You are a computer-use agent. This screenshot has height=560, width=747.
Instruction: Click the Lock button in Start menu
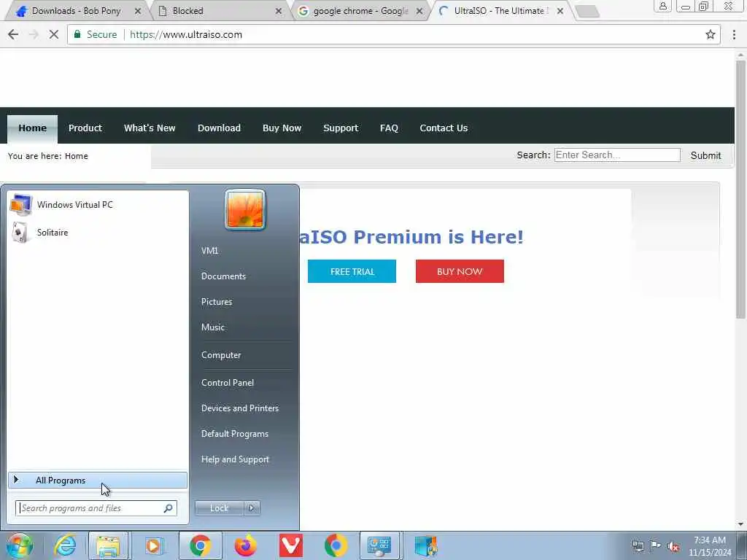(x=219, y=508)
